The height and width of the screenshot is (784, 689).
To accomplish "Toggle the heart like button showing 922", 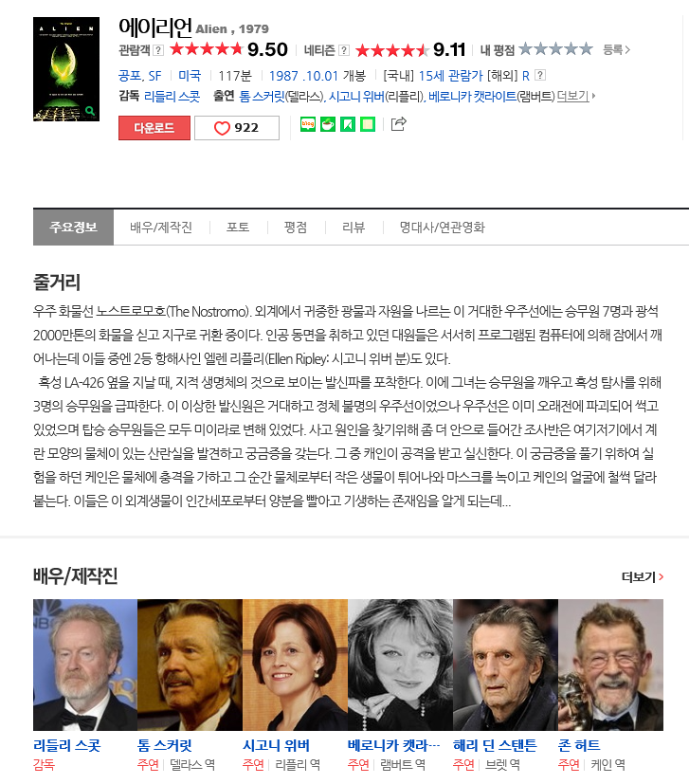I will point(237,128).
